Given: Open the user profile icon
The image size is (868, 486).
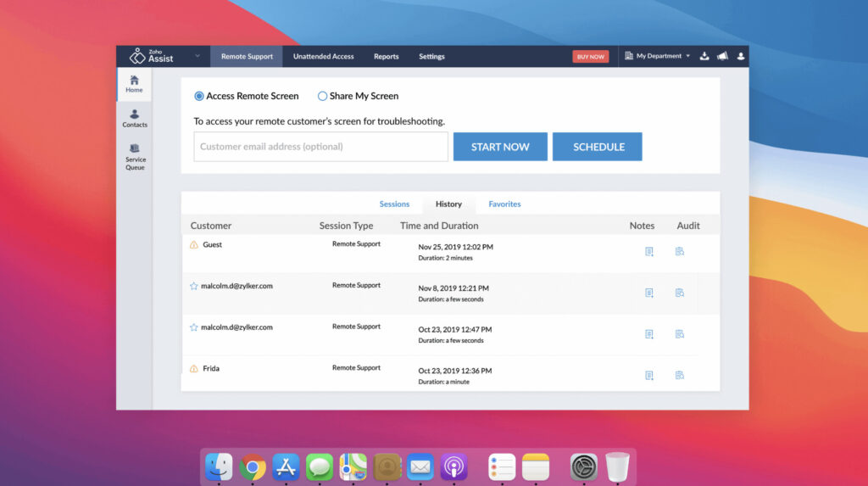Looking at the screenshot, I should pos(740,57).
